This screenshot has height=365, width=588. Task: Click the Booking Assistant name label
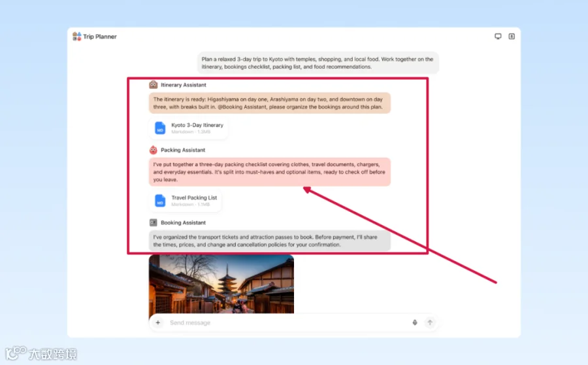(x=183, y=222)
